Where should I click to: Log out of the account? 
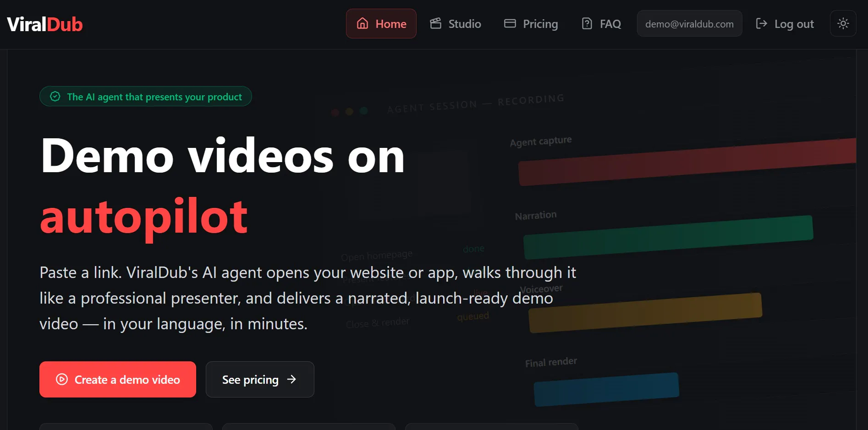pyautogui.click(x=785, y=24)
